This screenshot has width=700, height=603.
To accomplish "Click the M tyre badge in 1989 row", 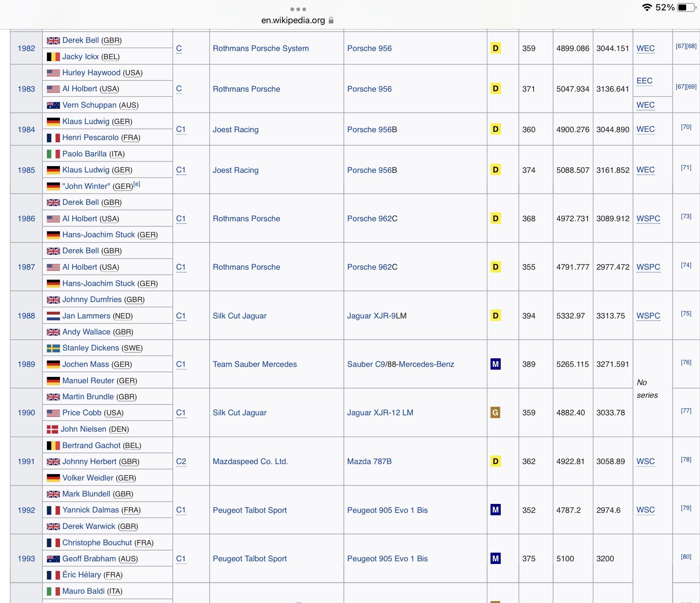I will coord(496,364).
